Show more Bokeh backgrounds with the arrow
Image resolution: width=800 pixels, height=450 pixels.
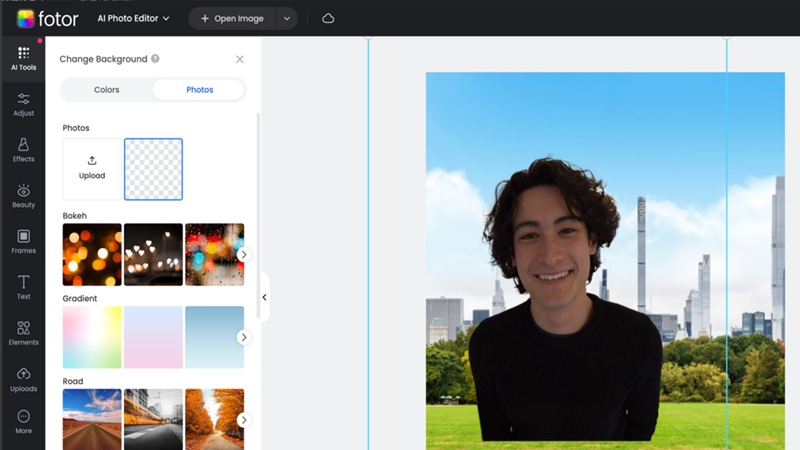coord(243,255)
